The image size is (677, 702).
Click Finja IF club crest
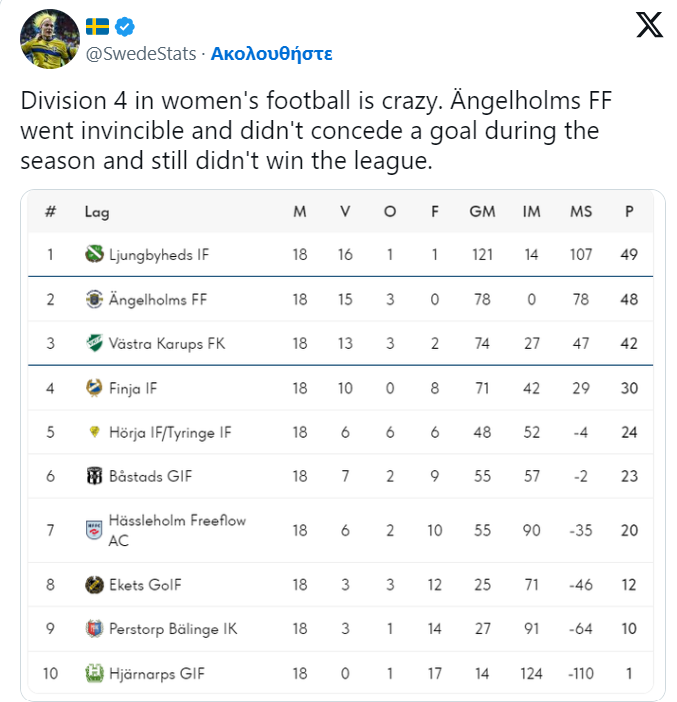[x=94, y=388]
